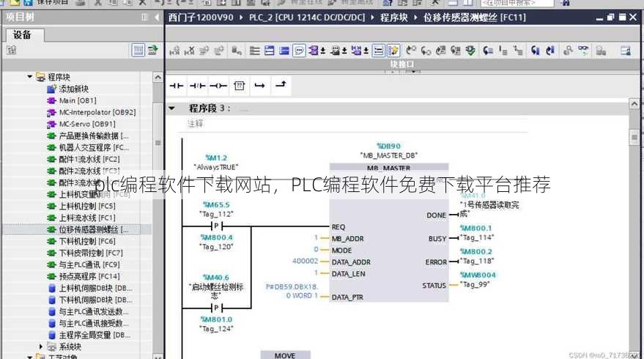Click %M800.2 ERROR output tag
The image size is (644, 359).
pos(476,251)
